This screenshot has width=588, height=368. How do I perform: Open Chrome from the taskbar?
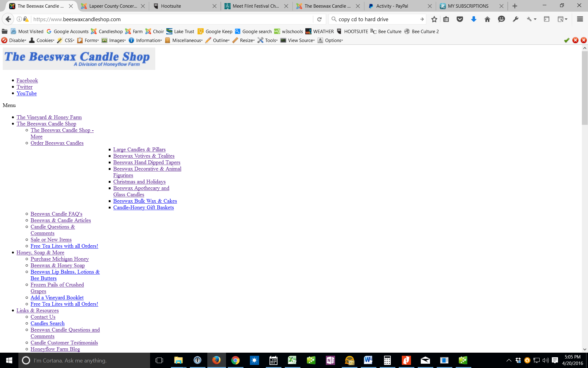tap(235, 360)
